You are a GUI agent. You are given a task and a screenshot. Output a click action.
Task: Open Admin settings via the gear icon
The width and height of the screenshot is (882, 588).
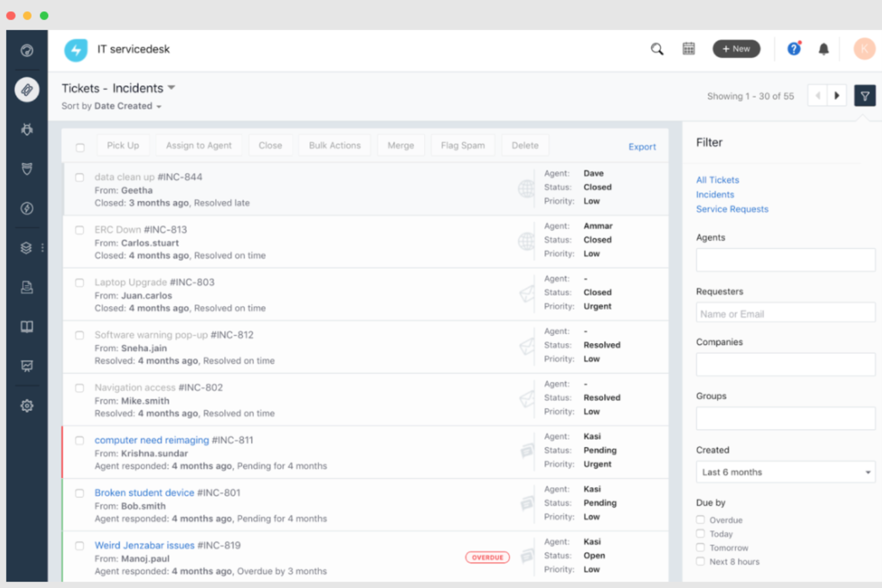[26, 405]
